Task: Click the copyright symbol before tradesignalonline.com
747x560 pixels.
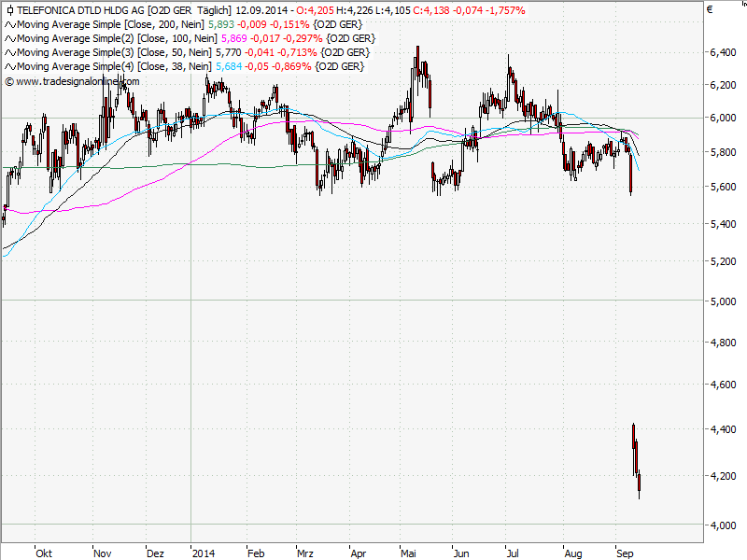Action: click(7, 81)
